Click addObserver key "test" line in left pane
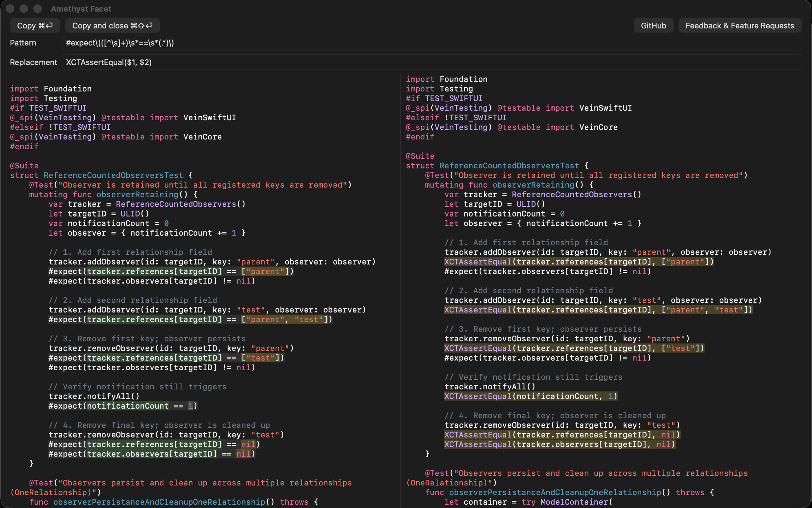This screenshot has width=812, height=508. 207,310
